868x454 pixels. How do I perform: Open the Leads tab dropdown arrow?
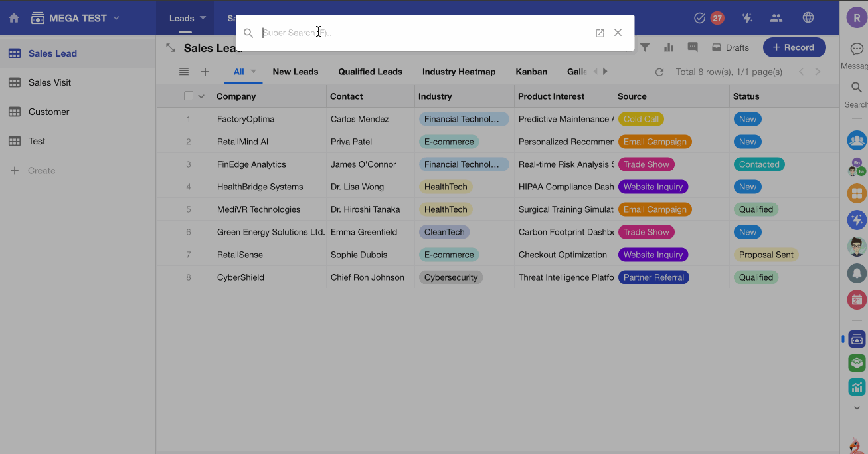coord(203,18)
